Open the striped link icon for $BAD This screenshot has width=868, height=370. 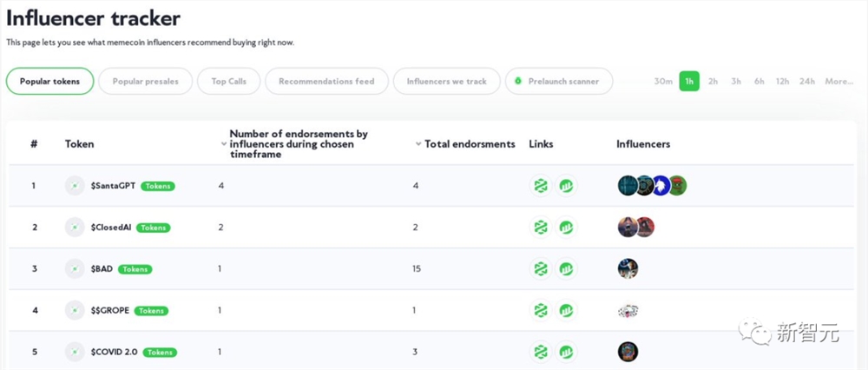click(541, 269)
